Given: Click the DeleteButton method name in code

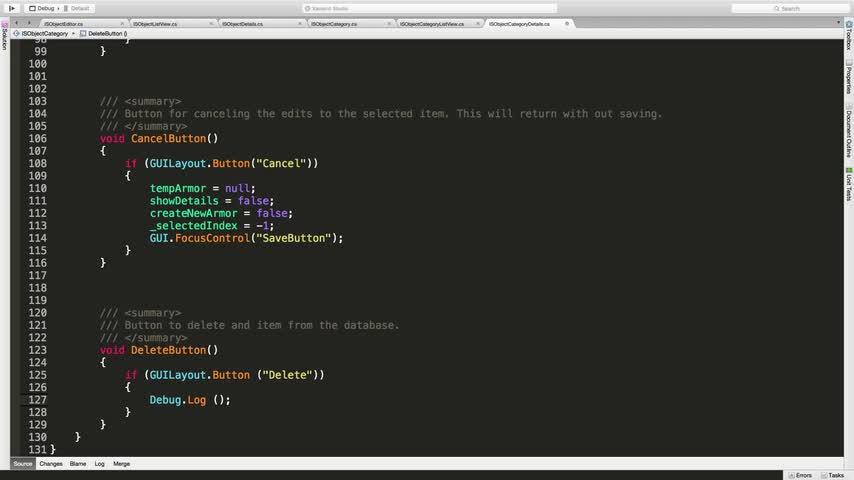Looking at the screenshot, I should pos(168,350).
